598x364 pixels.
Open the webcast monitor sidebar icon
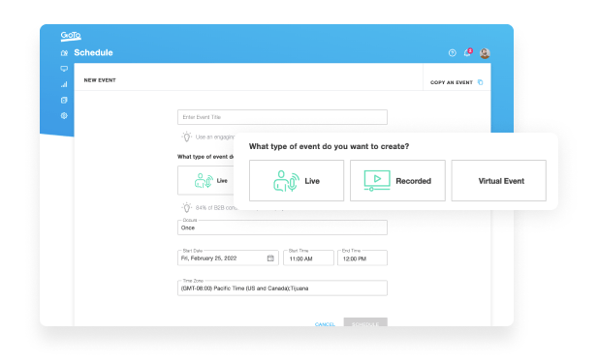[64, 69]
